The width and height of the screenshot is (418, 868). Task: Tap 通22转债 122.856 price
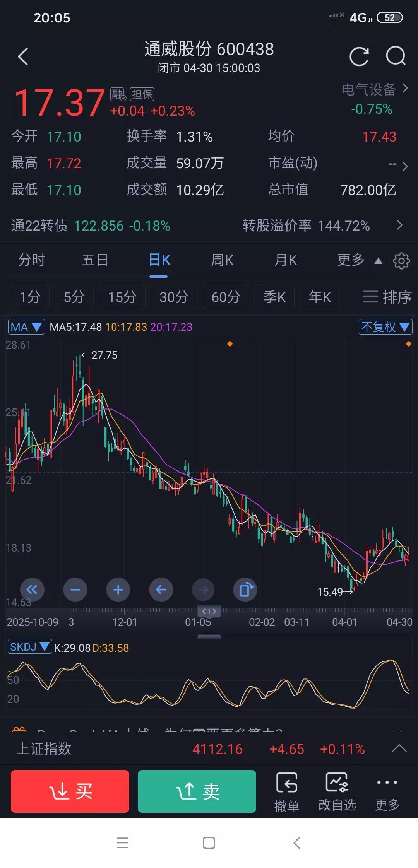point(99,226)
